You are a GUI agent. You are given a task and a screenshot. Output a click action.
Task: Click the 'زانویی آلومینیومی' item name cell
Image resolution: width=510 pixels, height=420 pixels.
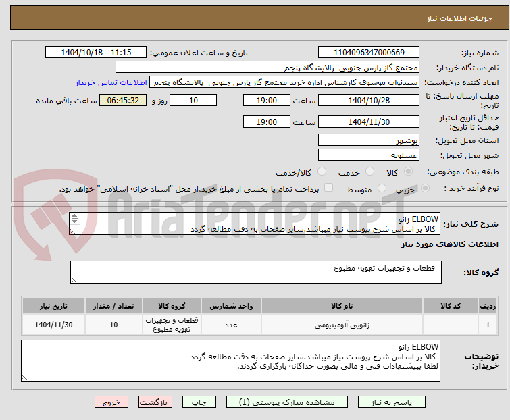click(x=342, y=325)
